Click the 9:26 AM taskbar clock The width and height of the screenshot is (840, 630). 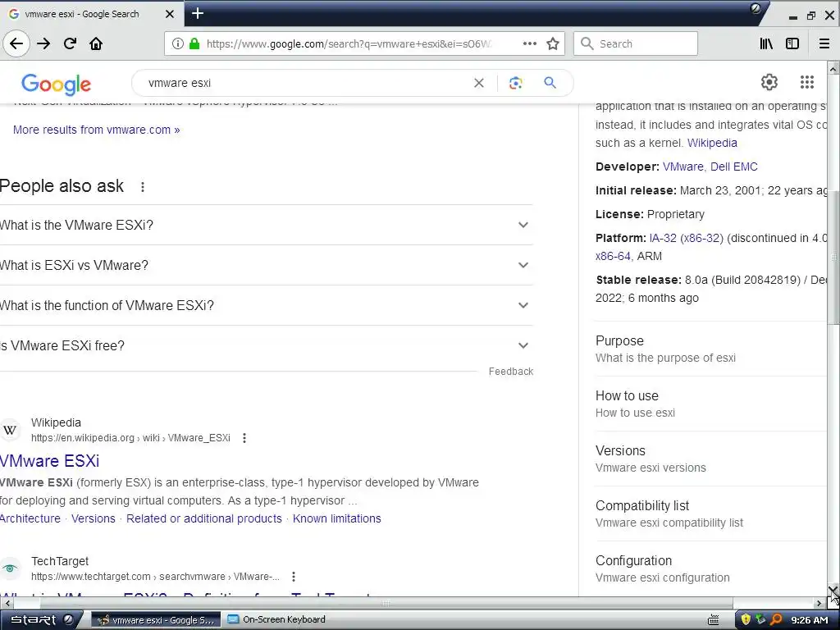tap(810, 620)
